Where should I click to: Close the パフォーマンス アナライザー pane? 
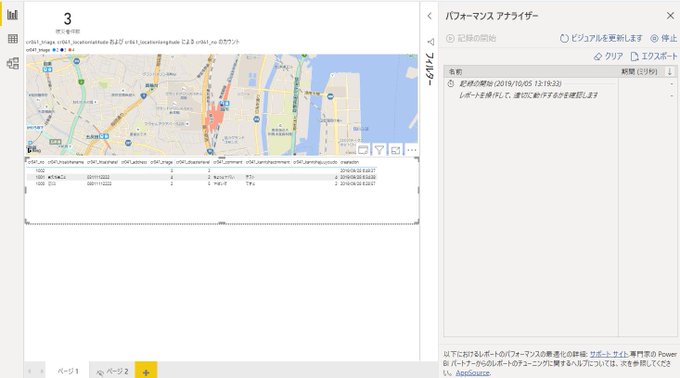[670, 16]
